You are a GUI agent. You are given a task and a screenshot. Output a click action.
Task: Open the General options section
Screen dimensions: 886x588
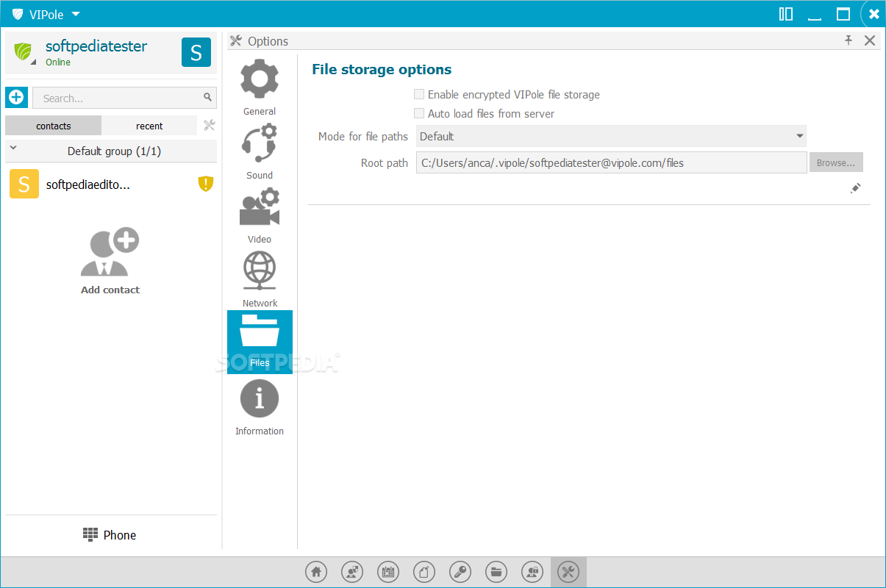260,87
